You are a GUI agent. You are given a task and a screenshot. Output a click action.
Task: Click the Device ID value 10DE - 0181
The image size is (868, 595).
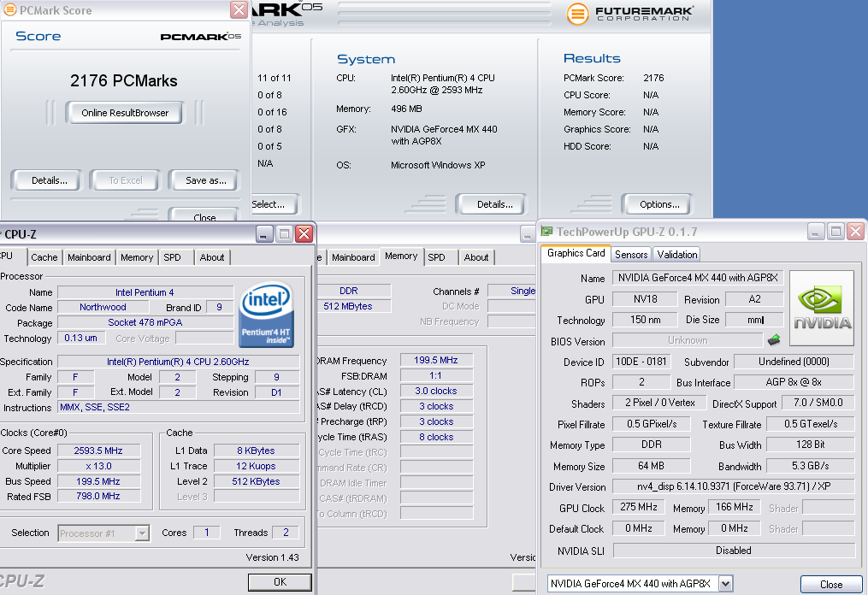tap(641, 362)
